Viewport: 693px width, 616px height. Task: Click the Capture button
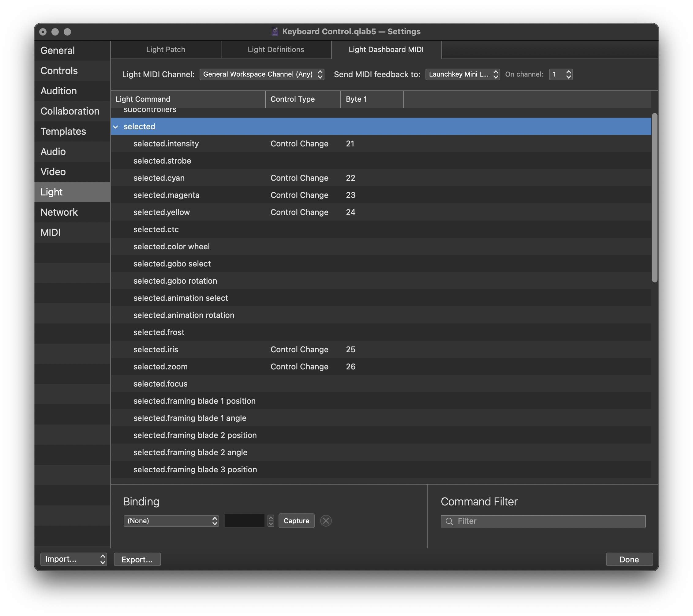pos(296,521)
